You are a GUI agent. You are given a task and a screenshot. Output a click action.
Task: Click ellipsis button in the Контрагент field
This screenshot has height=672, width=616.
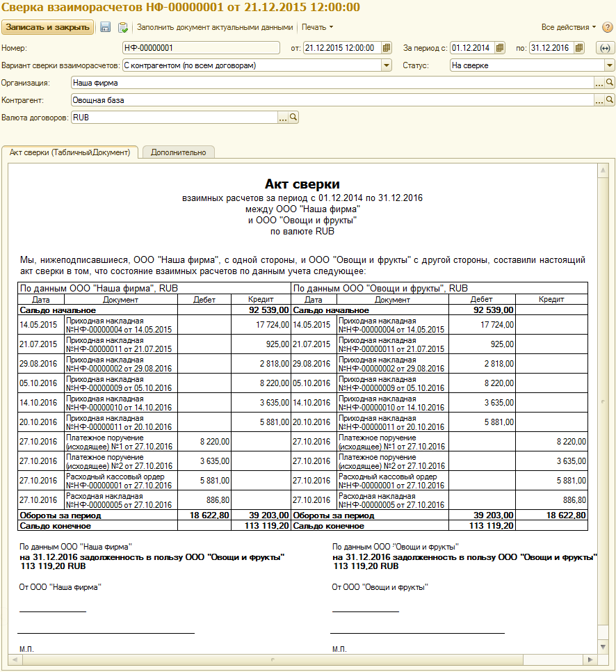[599, 101]
